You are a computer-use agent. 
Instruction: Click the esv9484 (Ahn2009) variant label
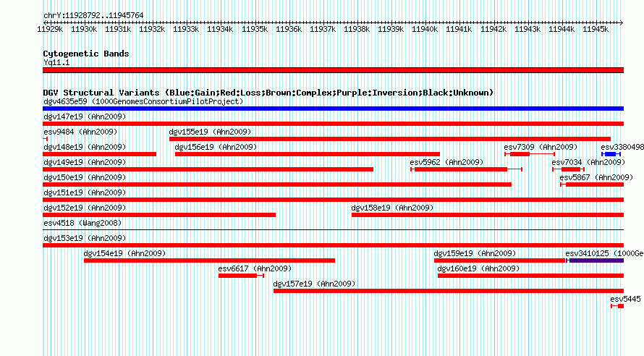click(80, 132)
